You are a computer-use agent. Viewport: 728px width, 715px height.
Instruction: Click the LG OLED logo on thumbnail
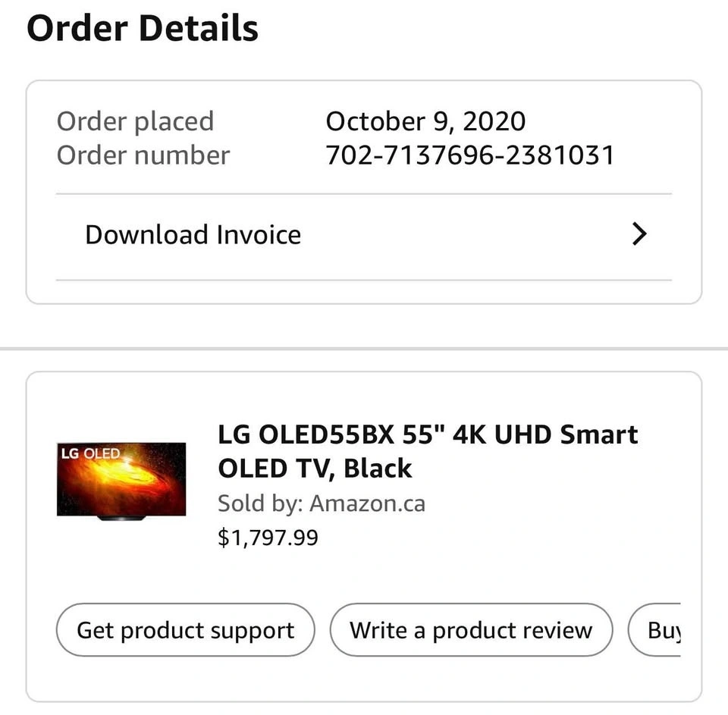pos(90,453)
